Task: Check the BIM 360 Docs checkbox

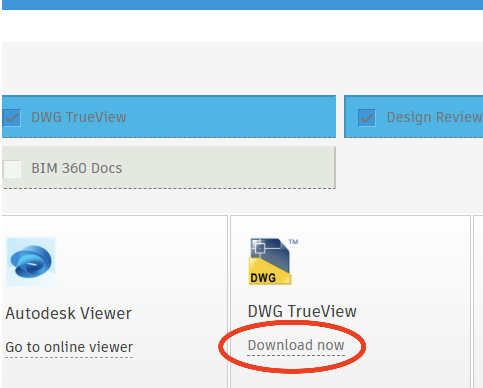Action: [x=12, y=169]
